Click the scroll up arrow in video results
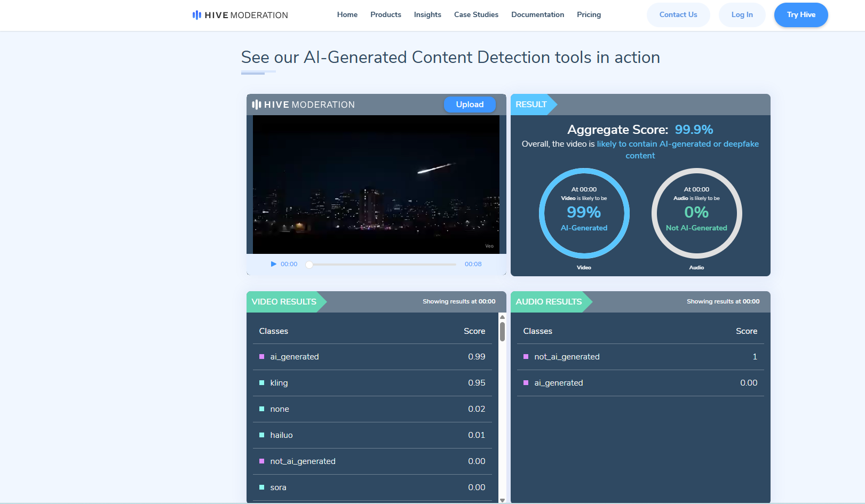Screen dimensions: 865x504 click(502, 317)
